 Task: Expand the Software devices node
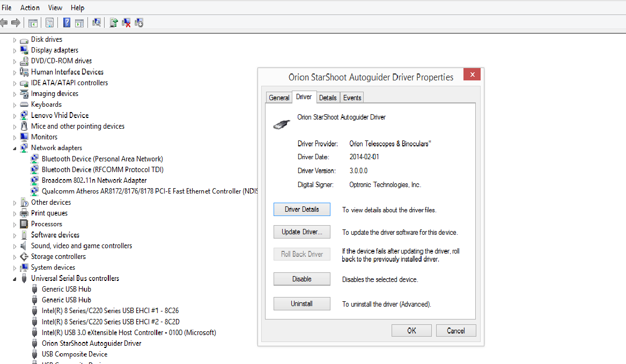tap(15, 235)
